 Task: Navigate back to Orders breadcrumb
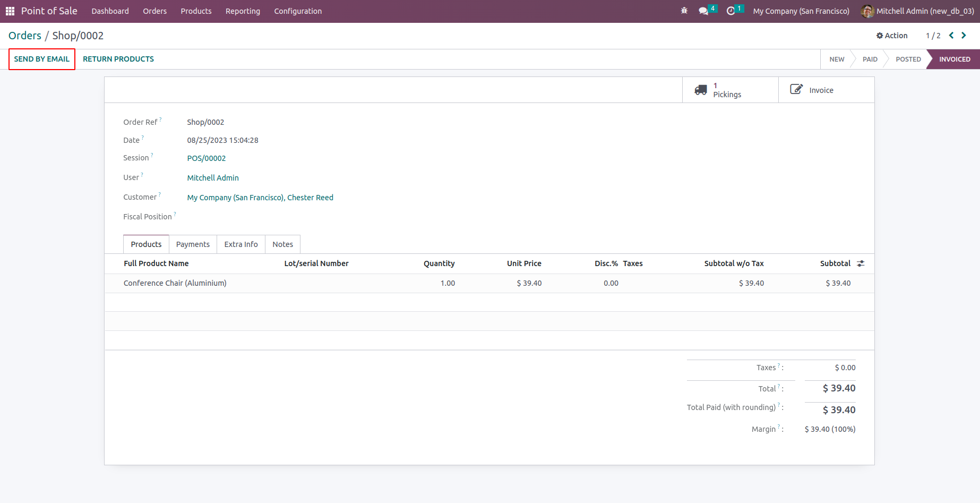[x=25, y=36]
